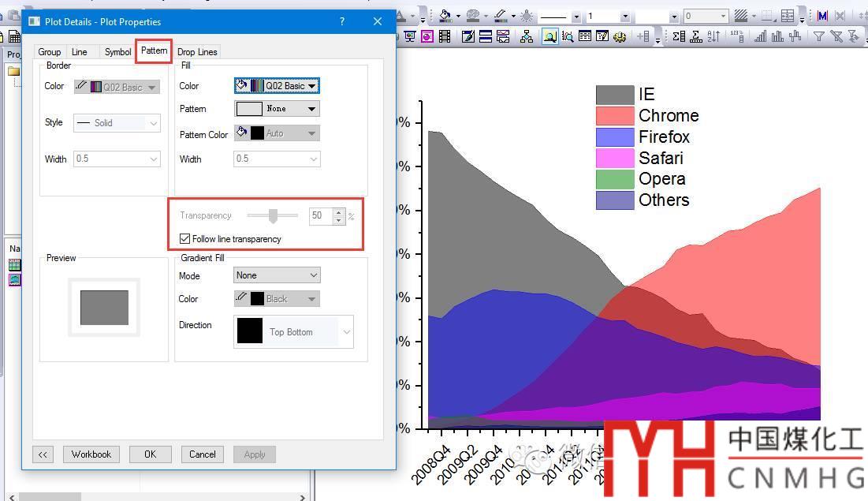Image resolution: width=868 pixels, height=501 pixels.
Task: Select the highlighted magnifier rescale tool
Action: coord(549,36)
